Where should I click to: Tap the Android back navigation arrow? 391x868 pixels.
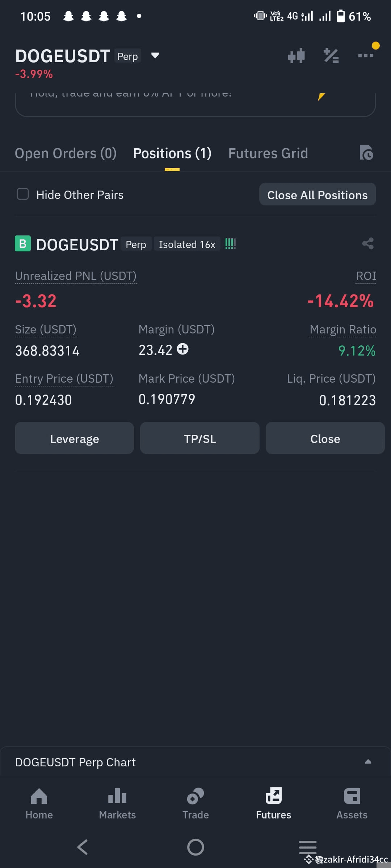(83, 846)
